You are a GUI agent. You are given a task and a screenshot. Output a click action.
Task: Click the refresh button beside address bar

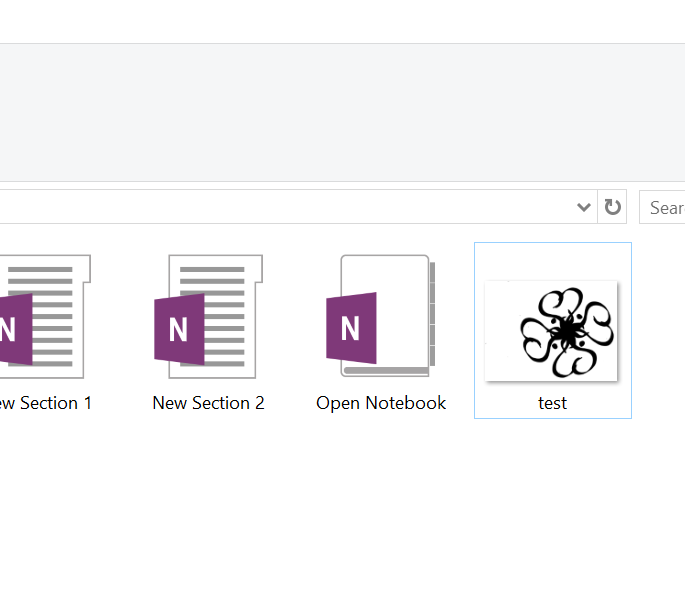(x=612, y=207)
